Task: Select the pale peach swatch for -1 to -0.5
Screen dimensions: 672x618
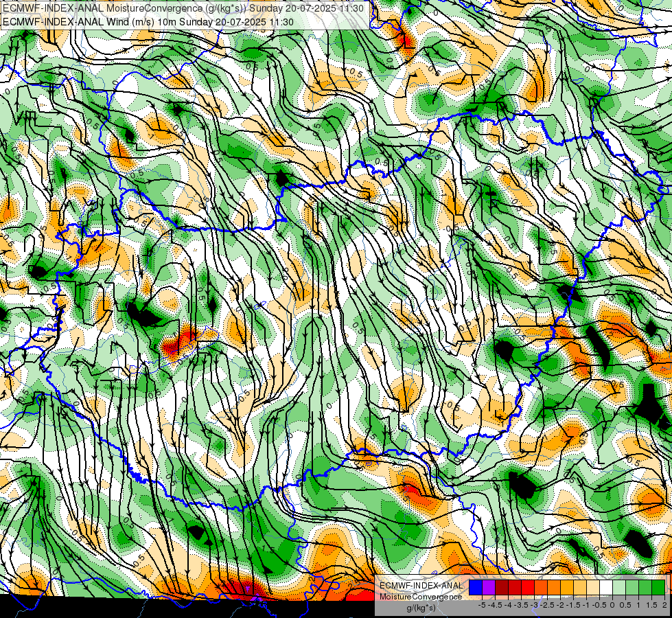Action: [x=593, y=588]
